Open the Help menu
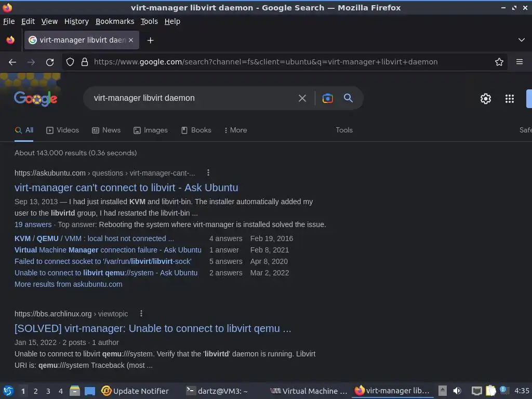 [172, 21]
